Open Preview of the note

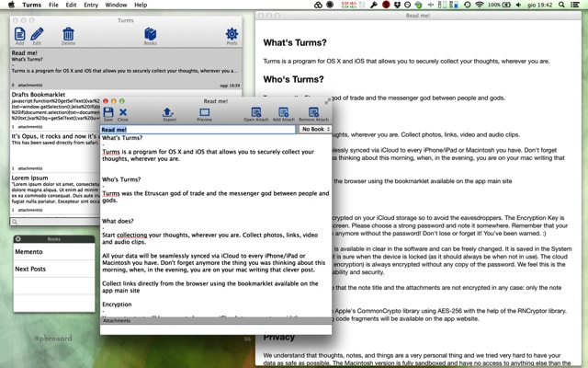[x=204, y=112]
